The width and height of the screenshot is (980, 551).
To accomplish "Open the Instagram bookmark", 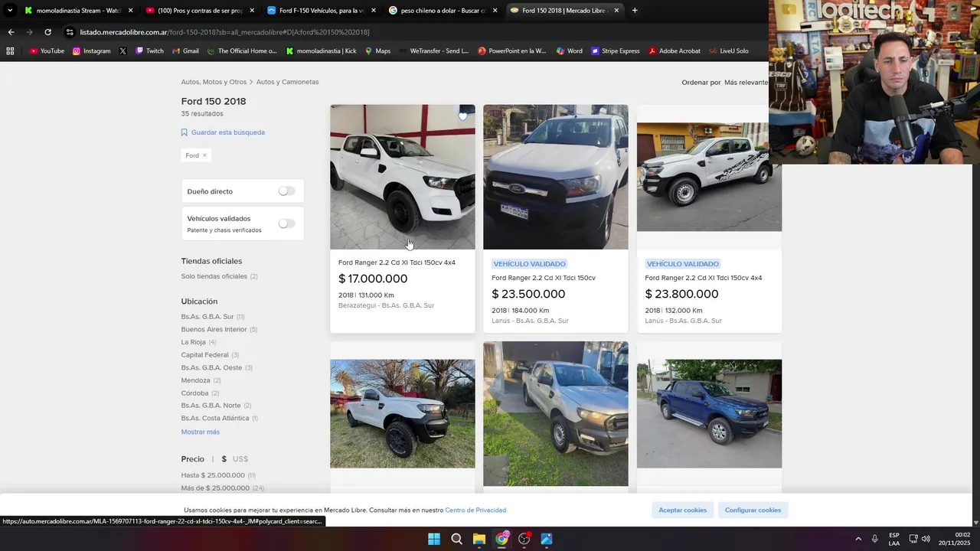I will (91, 51).
